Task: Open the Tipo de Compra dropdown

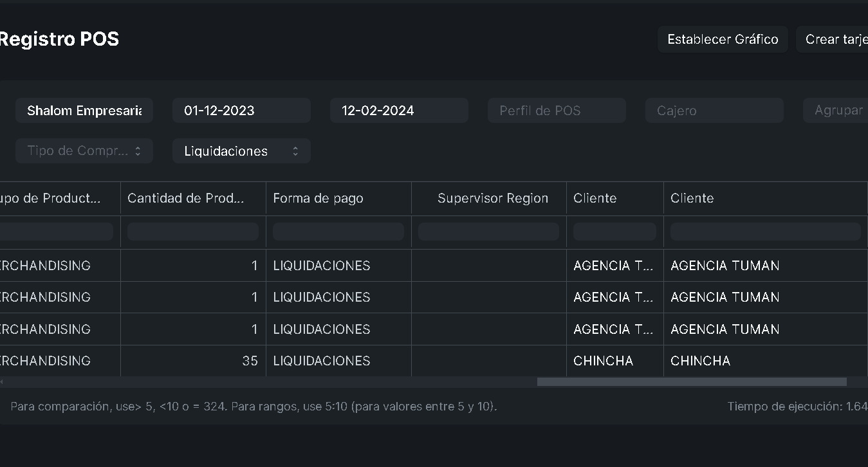Action: (x=84, y=151)
